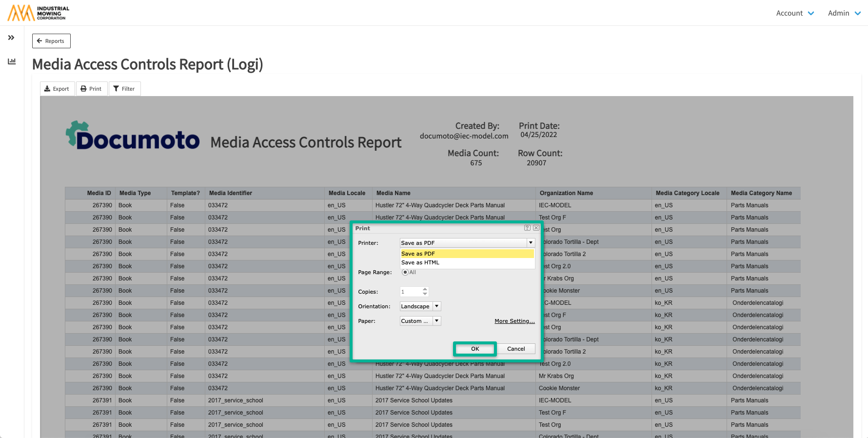Image resolution: width=868 pixels, height=438 pixels.
Task: Increase copies with the stepper up arrow
Action: click(x=425, y=289)
